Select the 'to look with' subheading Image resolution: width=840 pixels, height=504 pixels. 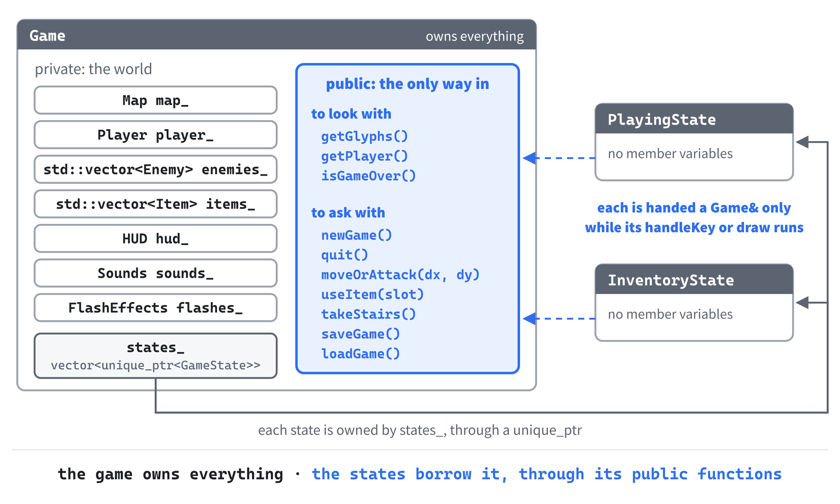pyautogui.click(x=351, y=114)
